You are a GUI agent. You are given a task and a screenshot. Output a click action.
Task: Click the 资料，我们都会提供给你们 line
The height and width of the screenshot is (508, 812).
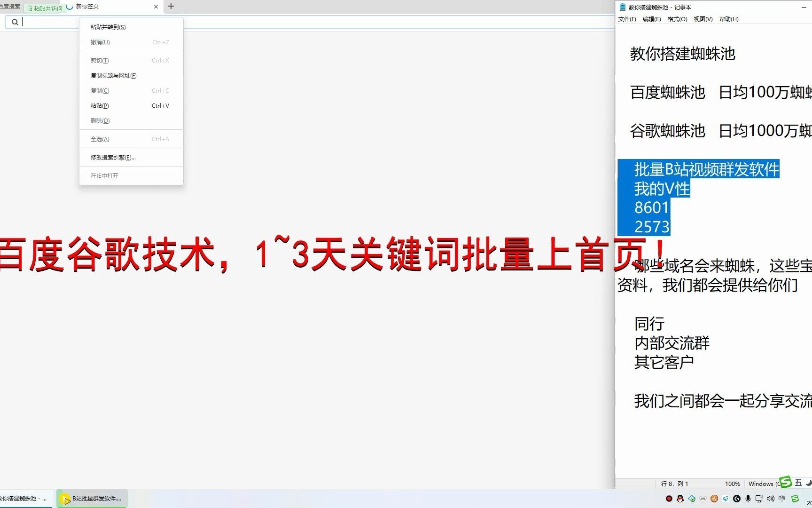point(707,285)
